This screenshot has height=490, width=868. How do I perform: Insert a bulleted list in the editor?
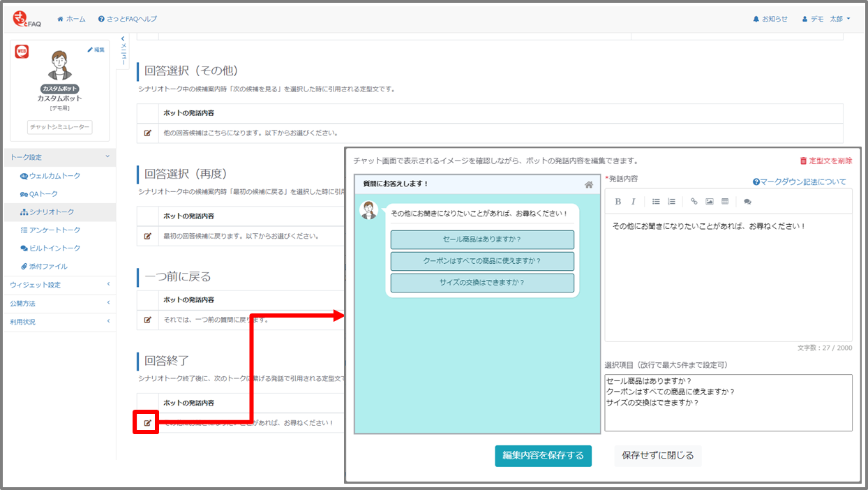point(656,202)
